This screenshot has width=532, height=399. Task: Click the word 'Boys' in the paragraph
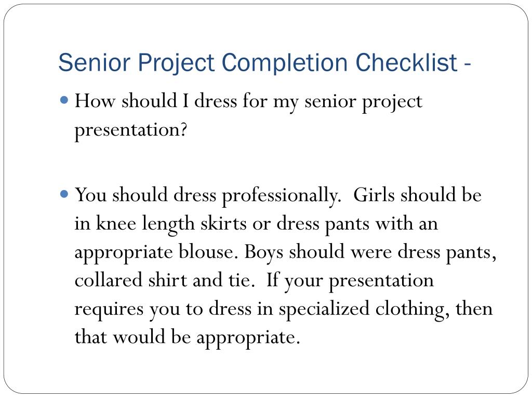(x=263, y=253)
